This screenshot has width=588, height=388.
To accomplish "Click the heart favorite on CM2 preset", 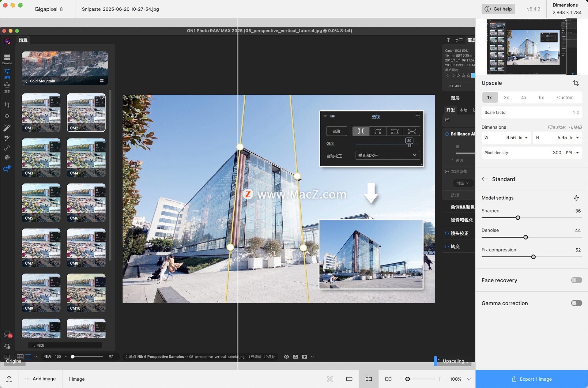I will (x=102, y=97).
